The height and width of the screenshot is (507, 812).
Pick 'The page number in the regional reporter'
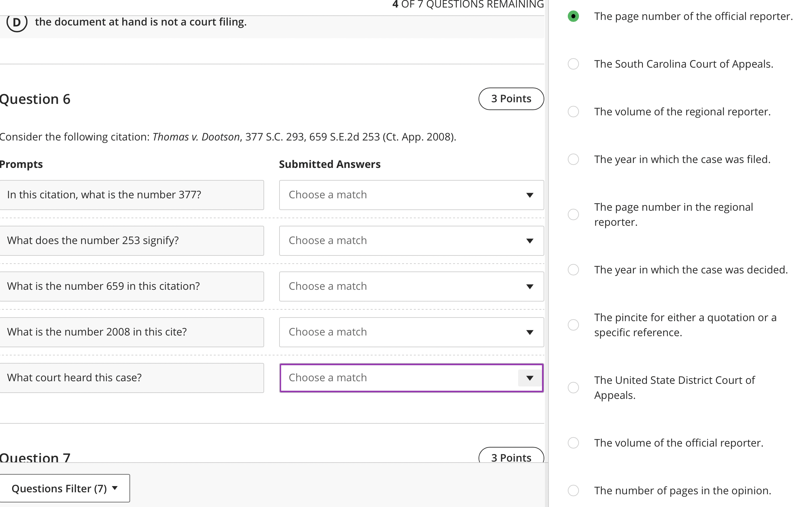[573, 214]
